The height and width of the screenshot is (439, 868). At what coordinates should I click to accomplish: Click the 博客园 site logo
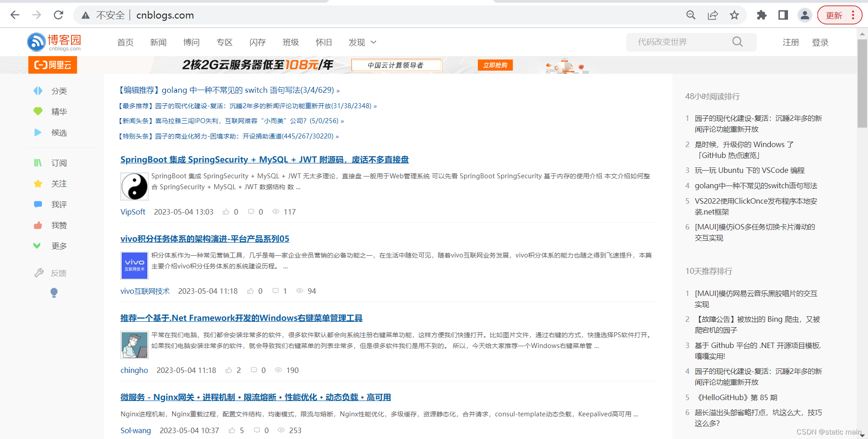(54, 42)
